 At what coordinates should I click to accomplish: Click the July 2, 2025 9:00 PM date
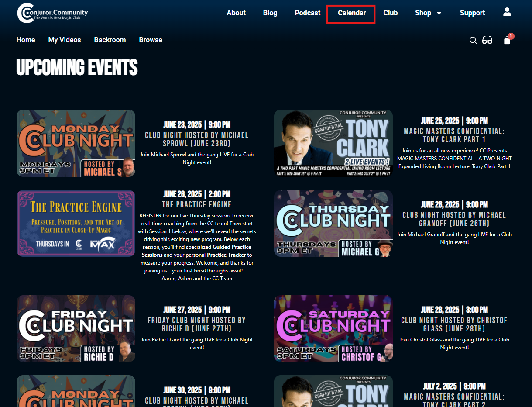click(x=454, y=386)
